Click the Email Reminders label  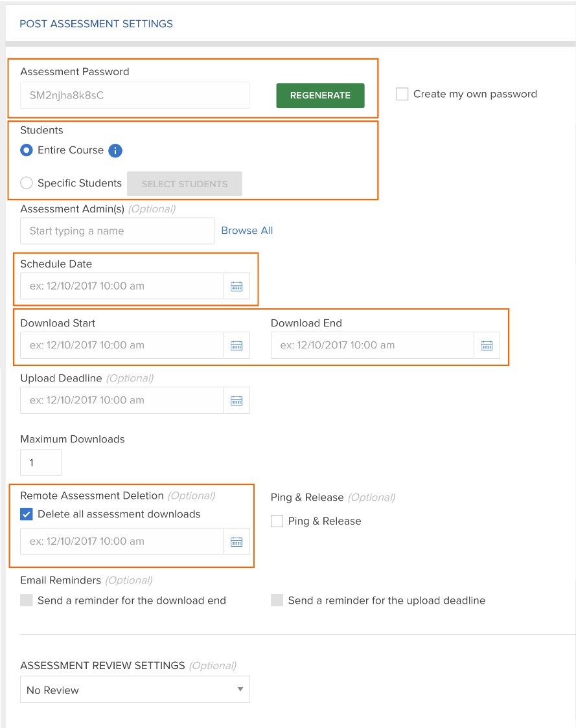[x=60, y=580]
